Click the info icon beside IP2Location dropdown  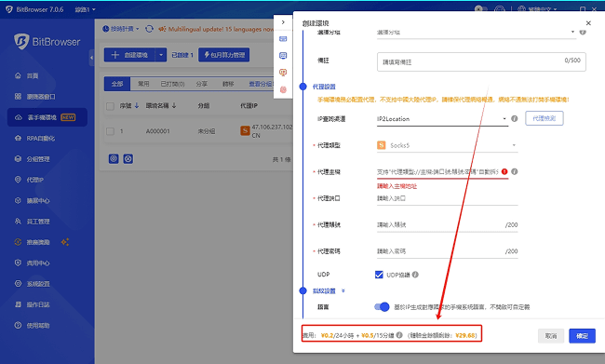click(515, 118)
